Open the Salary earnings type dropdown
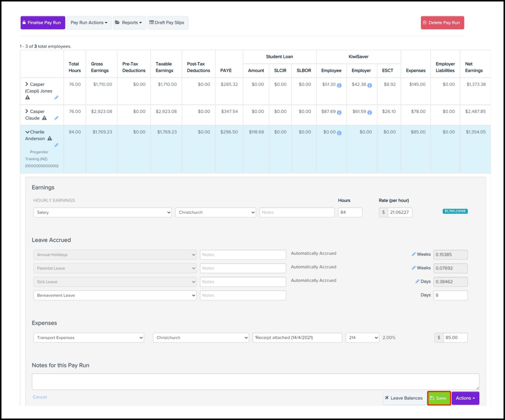This screenshot has height=420, width=505. coord(102,212)
